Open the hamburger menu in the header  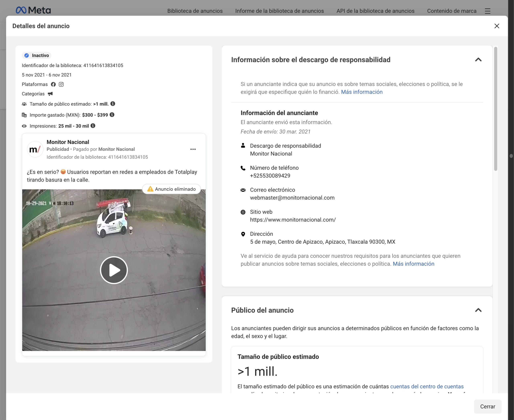tap(487, 11)
